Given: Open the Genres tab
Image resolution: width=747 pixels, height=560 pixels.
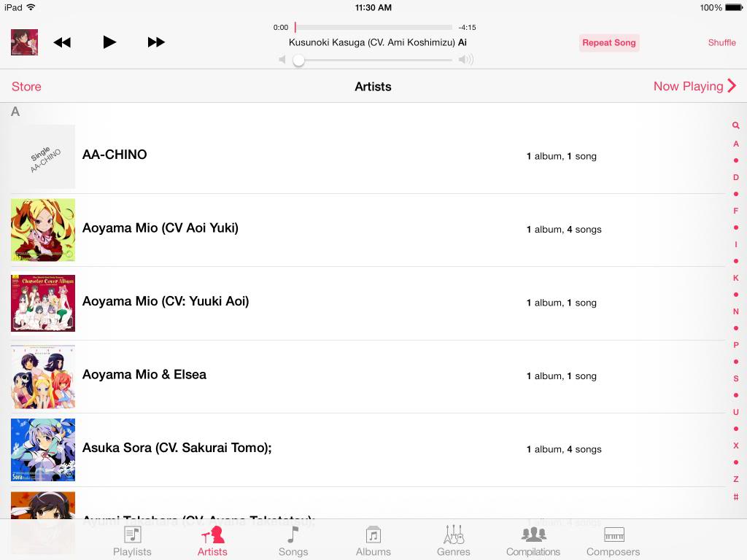Looking at the screenshot, I should tap(454, 542).
